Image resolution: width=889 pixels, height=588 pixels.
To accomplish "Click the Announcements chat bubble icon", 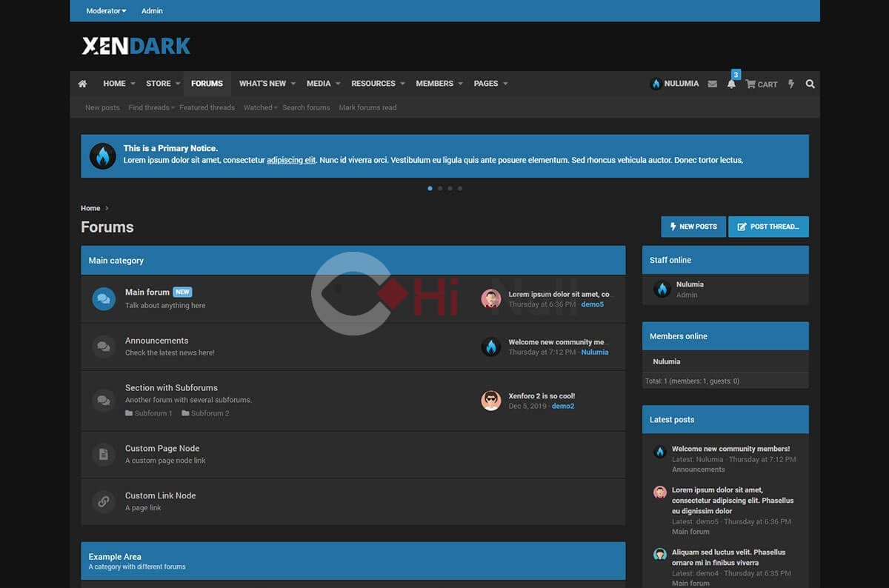I will coord(104,347).
